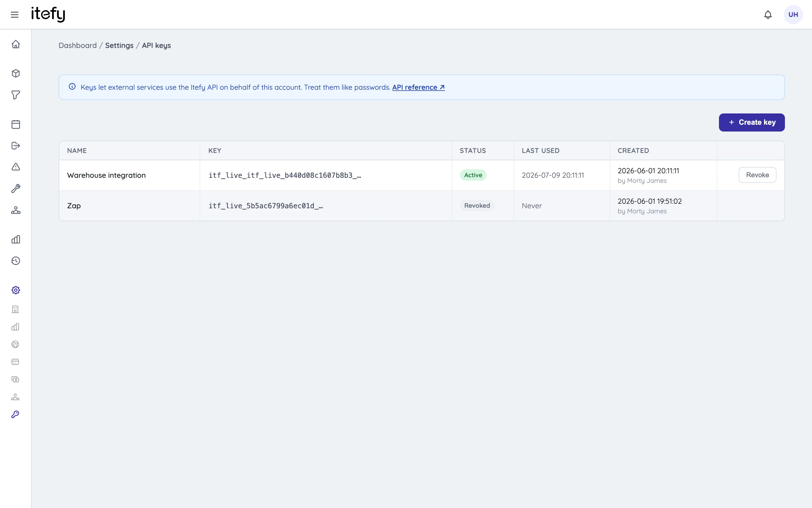Open the calendar sidebar icon
Viewport: 812px width, 508px height.
tap(16, 124)
